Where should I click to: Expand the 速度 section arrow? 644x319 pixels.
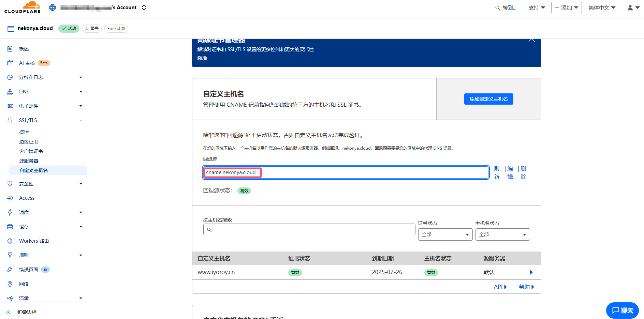point(81,212)
